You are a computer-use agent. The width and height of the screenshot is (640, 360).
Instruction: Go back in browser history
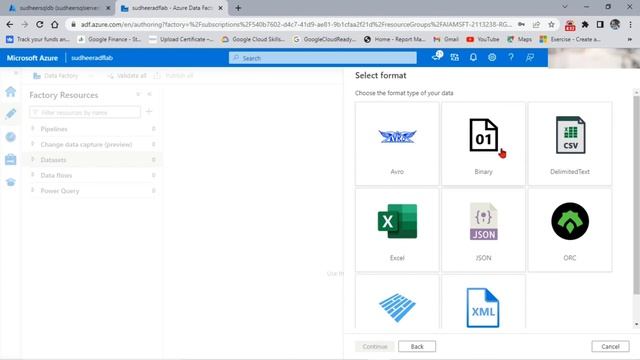tap(10, 24)
